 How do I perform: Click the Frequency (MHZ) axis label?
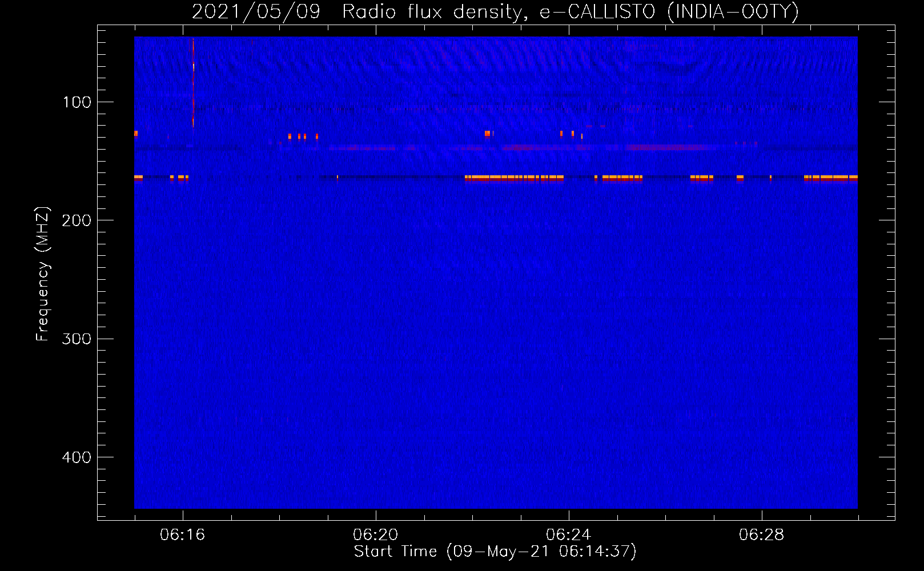coord(43,274)
